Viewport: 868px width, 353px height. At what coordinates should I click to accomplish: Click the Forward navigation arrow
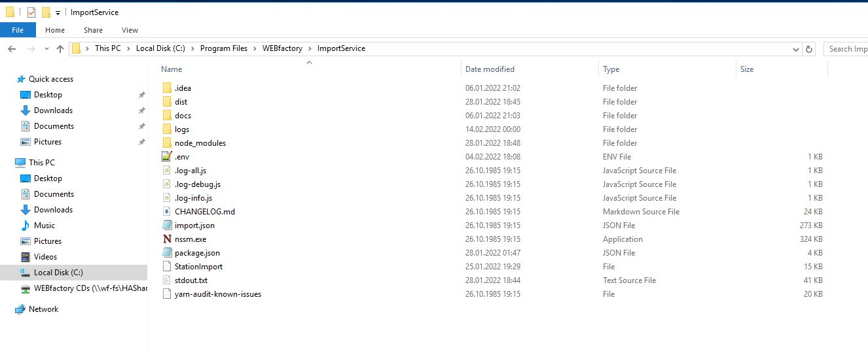click(x=31, y=49)
